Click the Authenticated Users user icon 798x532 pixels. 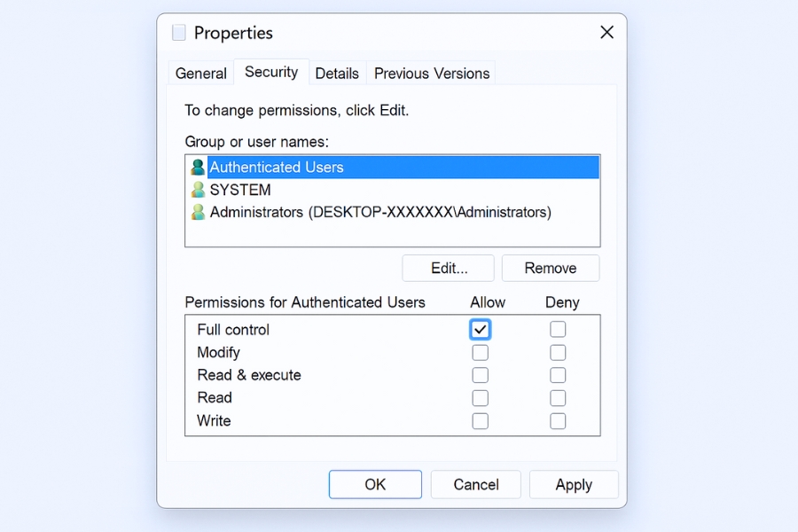pos(198,167)
